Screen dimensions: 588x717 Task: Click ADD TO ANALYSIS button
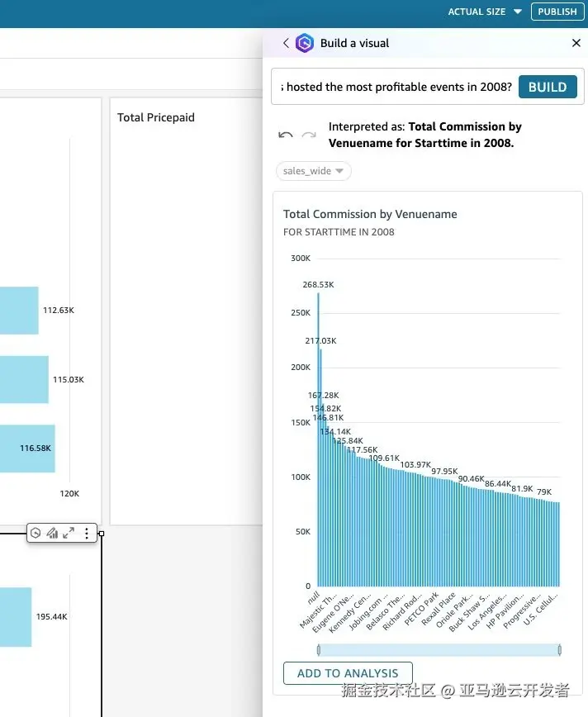point(348,673)
